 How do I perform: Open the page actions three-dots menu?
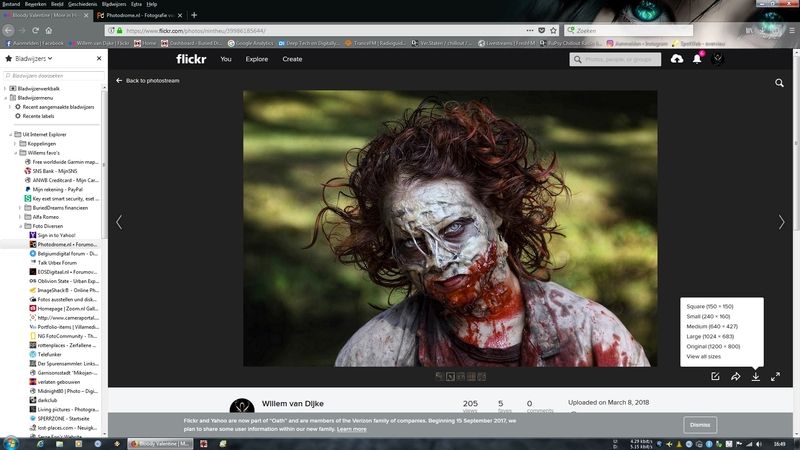click(530, 31)
